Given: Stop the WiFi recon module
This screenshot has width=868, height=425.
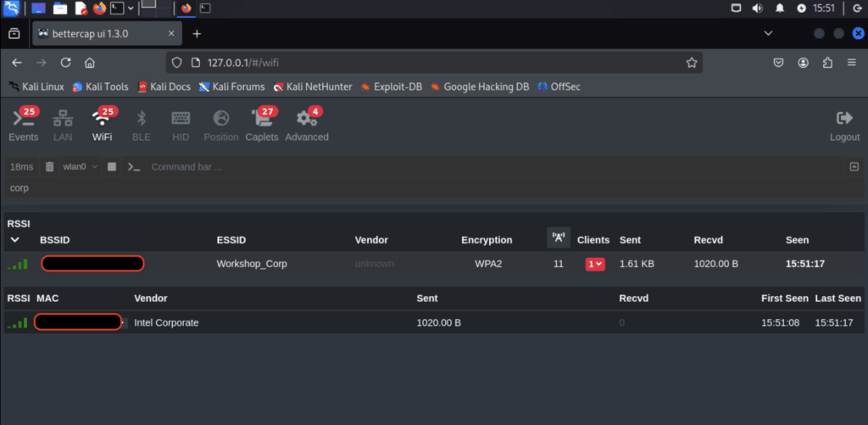Looking at the screenshot, I should pos(112,167).
